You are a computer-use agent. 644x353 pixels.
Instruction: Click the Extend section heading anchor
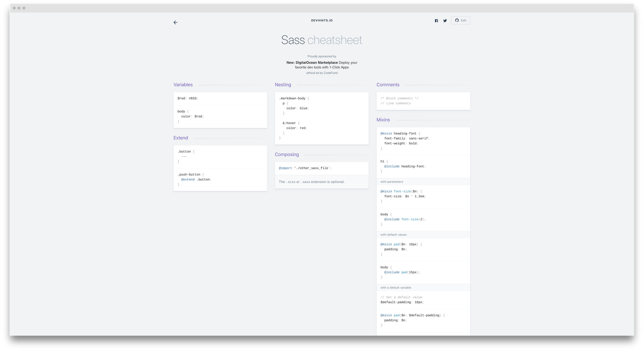[x=180, y=138]
